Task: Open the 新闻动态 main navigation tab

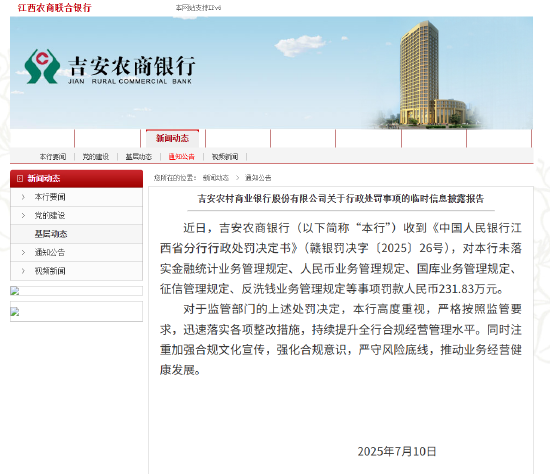Action: click(172, 138)
